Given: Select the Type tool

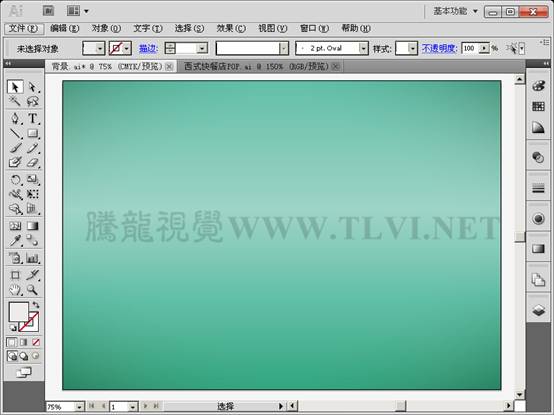Looking at the screenshot, I should (x=33, y=119).
